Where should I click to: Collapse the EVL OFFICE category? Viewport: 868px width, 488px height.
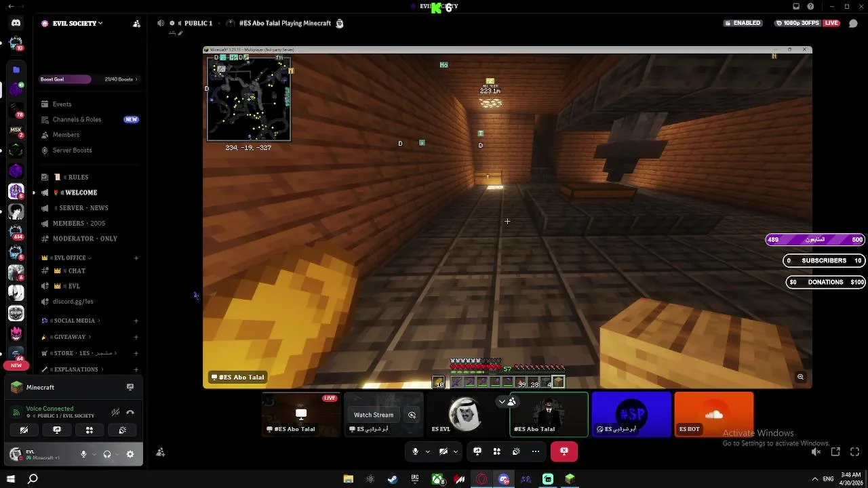(x=66, y=258)
